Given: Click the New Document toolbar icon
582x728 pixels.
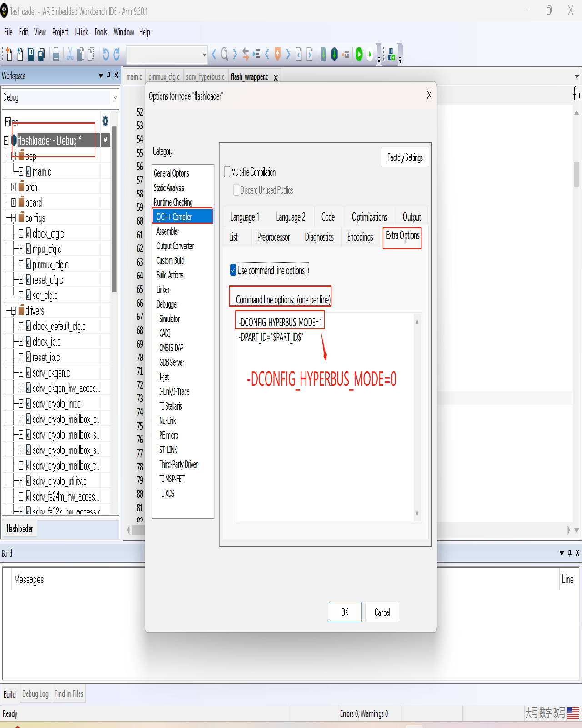Looking at the screenshot, I should pyautogui.click(x=9, y=55).
